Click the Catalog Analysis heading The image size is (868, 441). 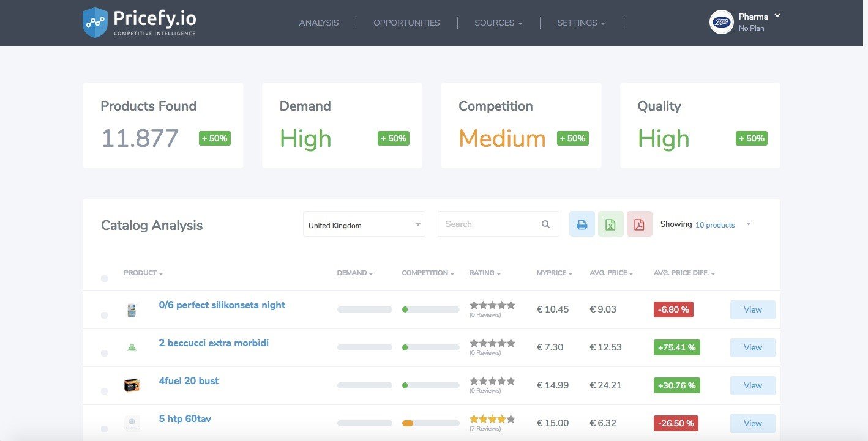tap(152, 225)
